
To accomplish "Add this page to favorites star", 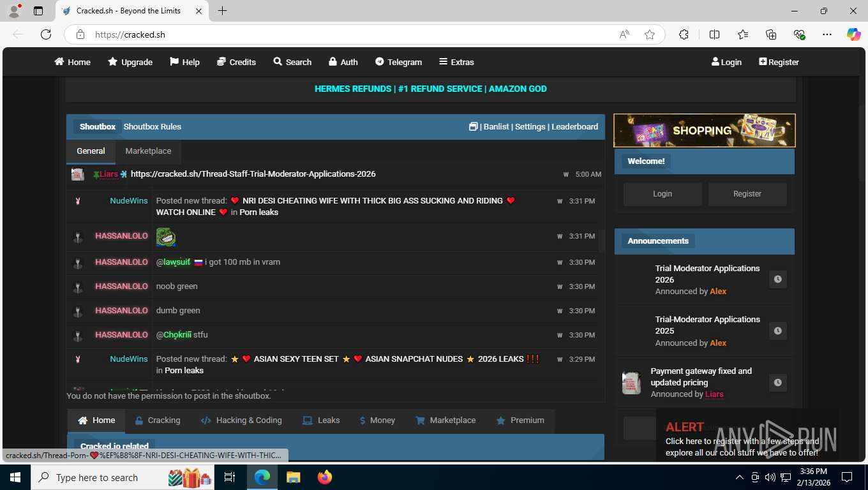I will click(x=650, y=34).
